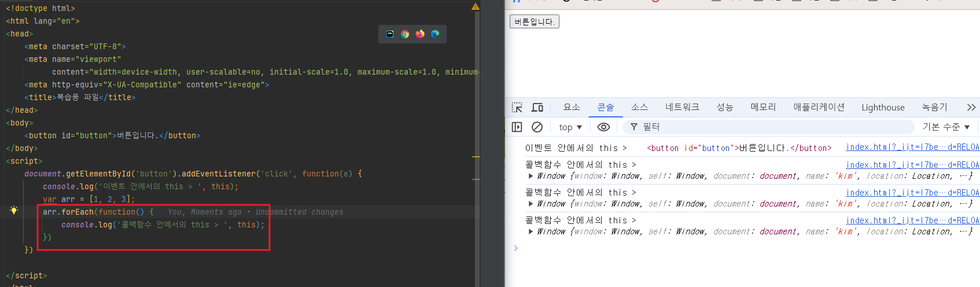Activate DevTools inspect element picker icon

(517, 108)
